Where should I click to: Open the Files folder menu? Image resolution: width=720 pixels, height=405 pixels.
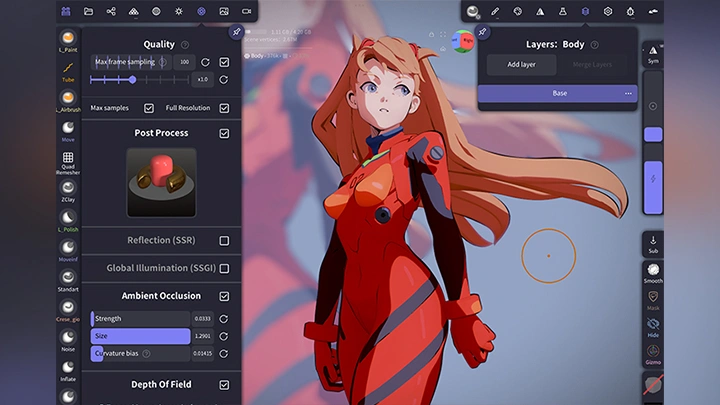(88, 11)
